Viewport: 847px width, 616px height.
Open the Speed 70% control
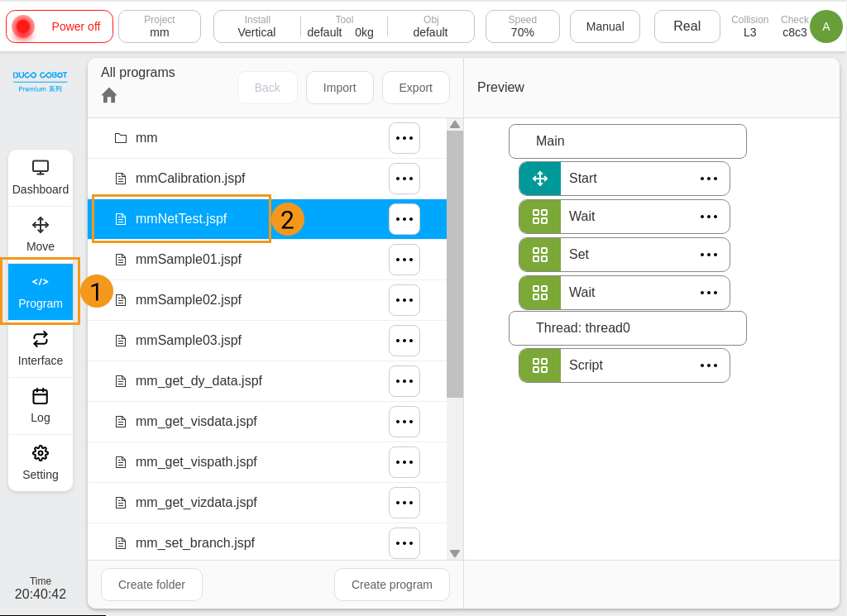(523, 26)
